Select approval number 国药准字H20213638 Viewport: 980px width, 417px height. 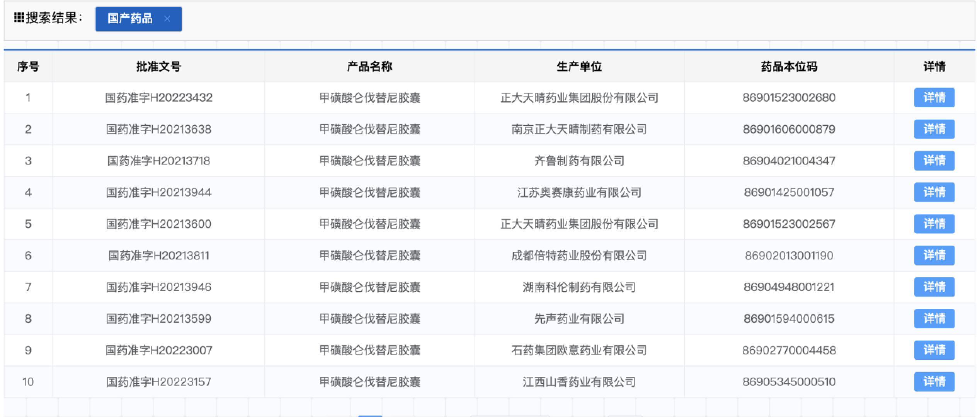(x=158, y=129)
